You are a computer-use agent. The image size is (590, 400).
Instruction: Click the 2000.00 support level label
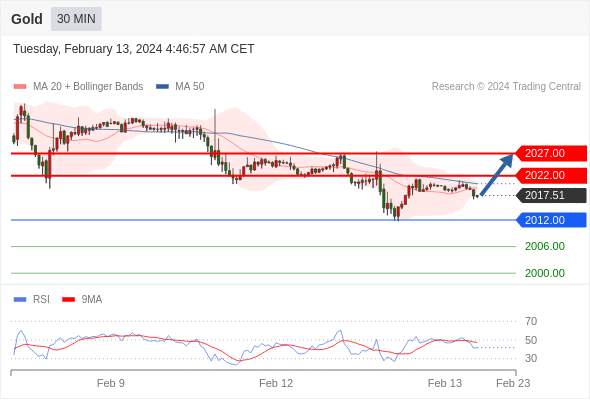coord(545,273)
